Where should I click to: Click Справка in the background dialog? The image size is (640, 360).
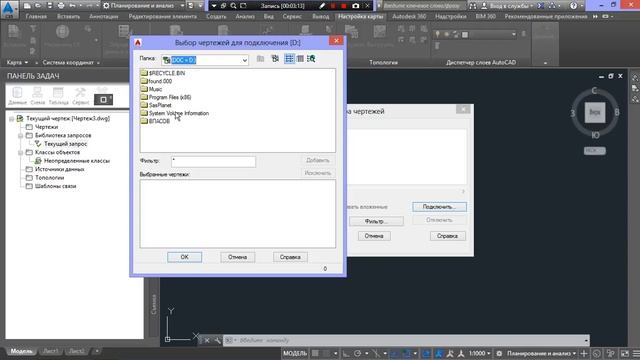coord(447,236)
